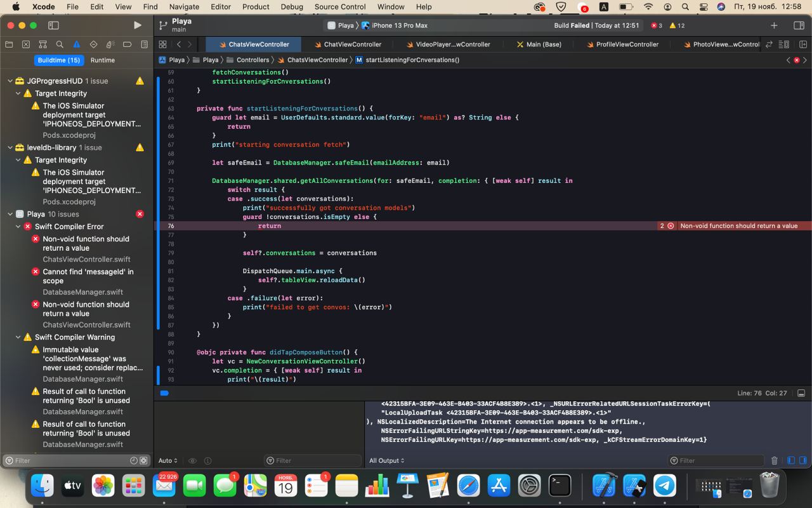
Task: Open the related items grid icon
Action: 162,44
